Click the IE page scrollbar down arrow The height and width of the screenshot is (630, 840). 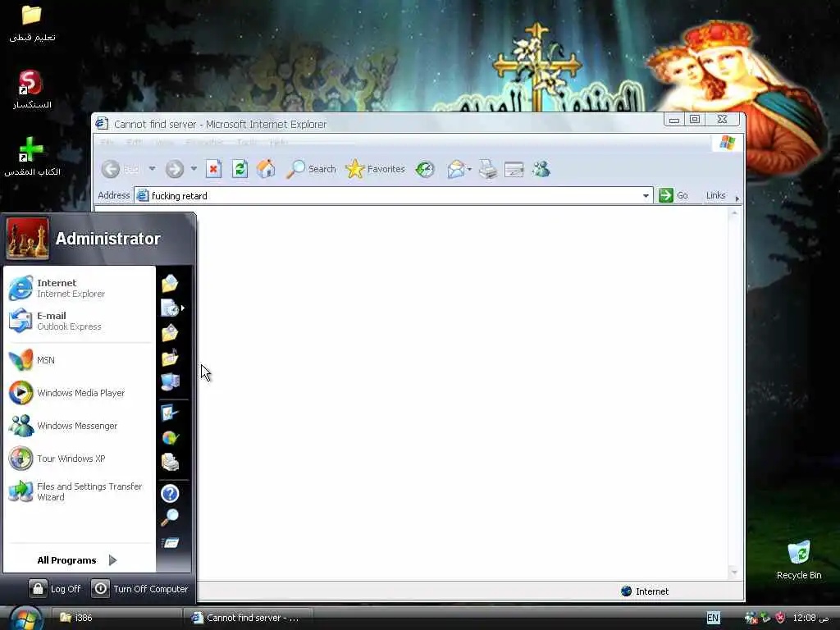734,573
